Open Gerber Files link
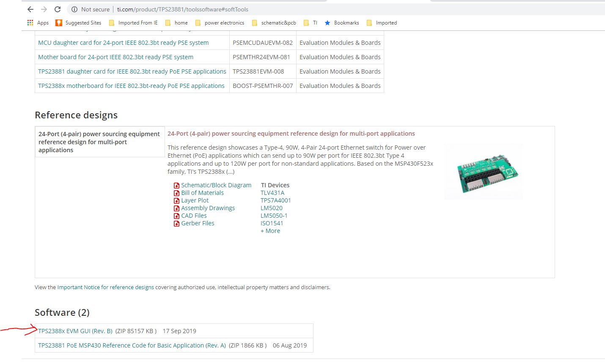The height and width of the screenshot is (364, 605). pyautogui.click(x=198, y=223)
